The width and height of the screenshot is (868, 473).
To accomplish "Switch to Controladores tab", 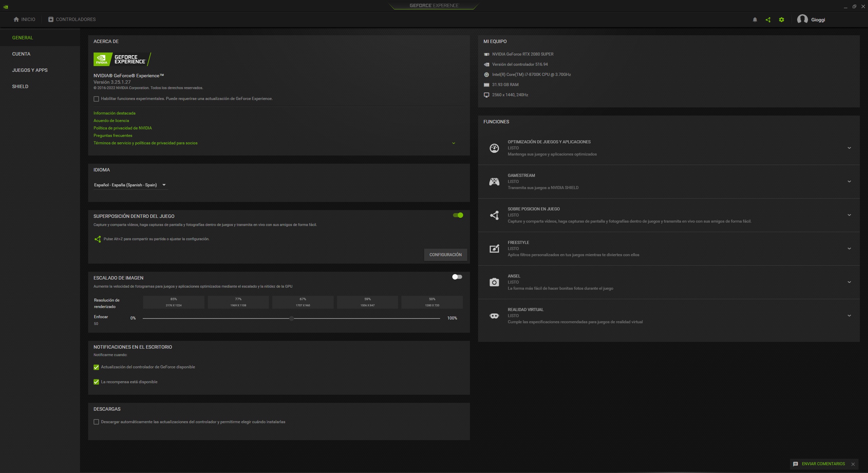I will click(72, 19).
